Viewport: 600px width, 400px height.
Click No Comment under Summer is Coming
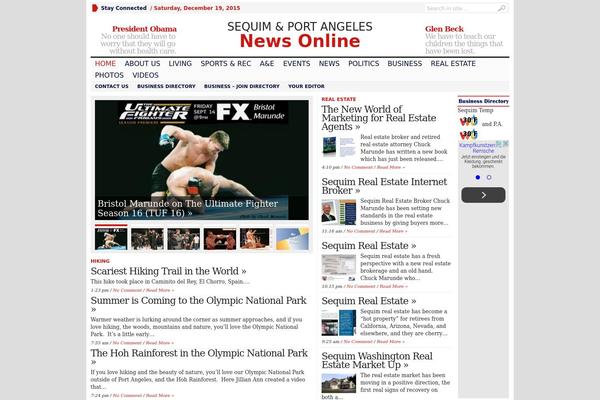pos(127,343)
